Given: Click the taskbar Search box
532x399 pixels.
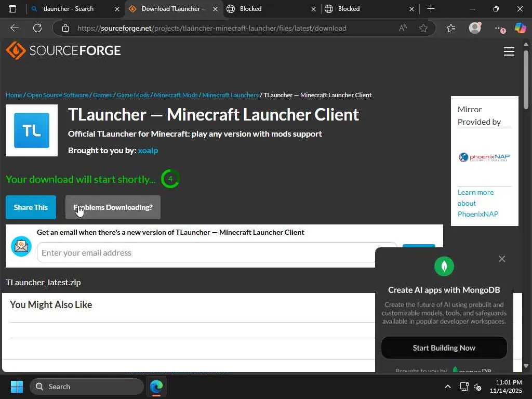Looking at the screenshot, I should (x=87, y=387).
